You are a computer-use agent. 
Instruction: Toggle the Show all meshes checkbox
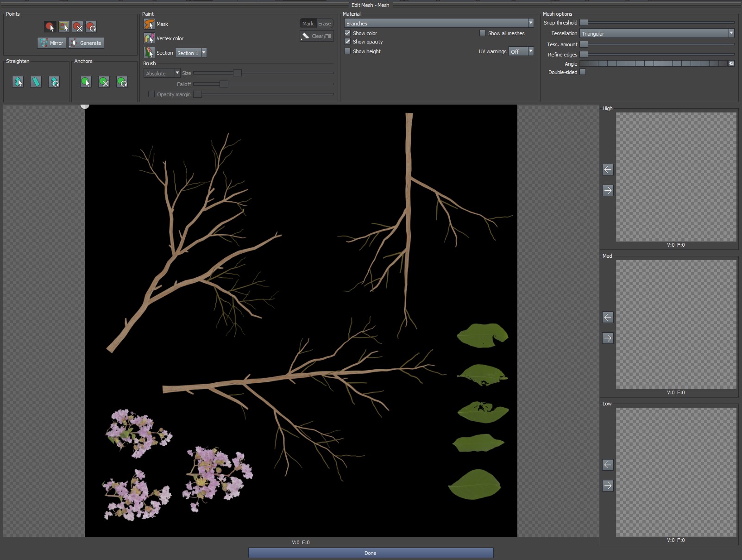coord(482,33)
